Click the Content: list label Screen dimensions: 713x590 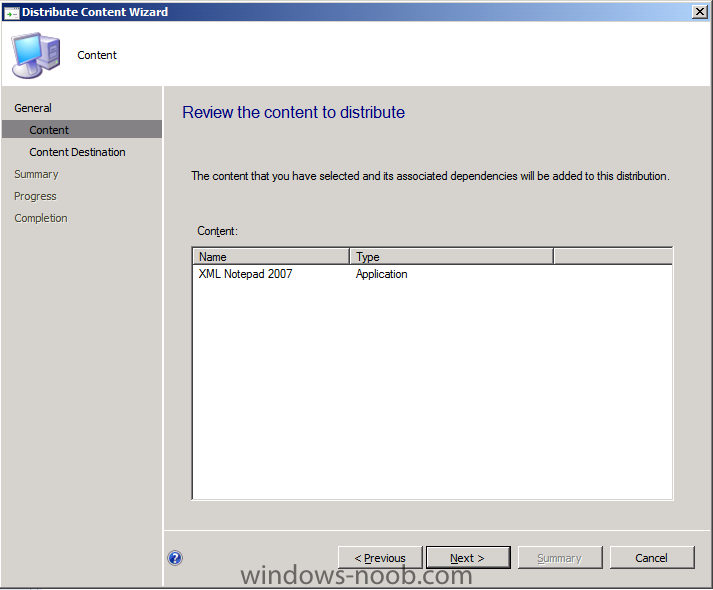(217, 231)
